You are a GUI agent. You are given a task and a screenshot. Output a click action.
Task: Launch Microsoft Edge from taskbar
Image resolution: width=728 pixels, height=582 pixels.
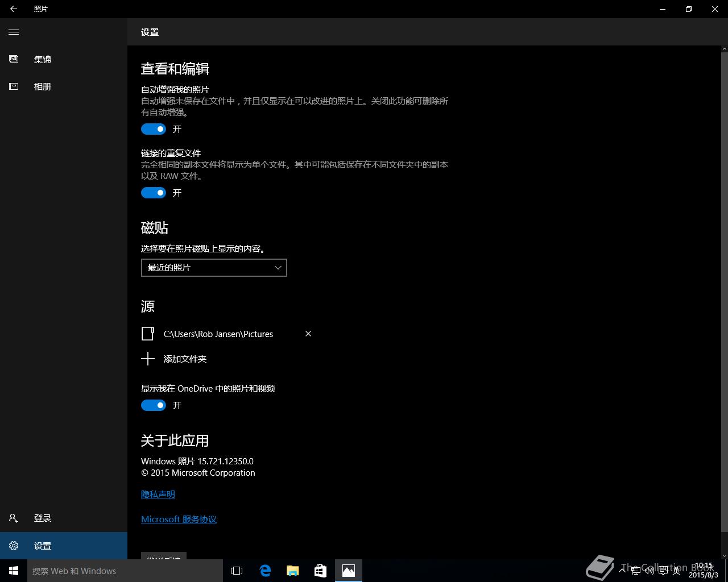(265, 571)
